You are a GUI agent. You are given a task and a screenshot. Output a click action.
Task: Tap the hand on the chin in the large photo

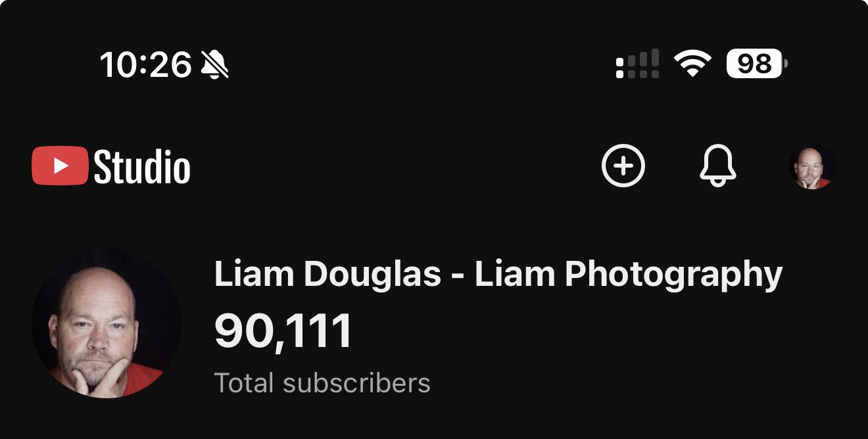coord(99,376)
